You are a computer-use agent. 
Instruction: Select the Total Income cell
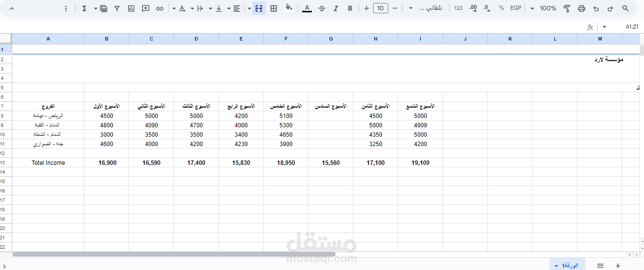point(48,162)
